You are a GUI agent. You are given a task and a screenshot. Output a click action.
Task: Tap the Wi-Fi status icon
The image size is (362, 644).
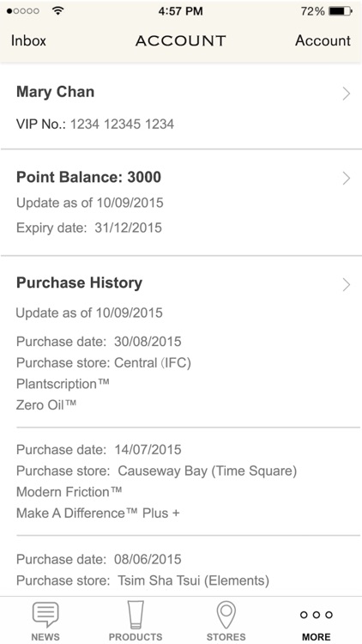coord(57,11)
